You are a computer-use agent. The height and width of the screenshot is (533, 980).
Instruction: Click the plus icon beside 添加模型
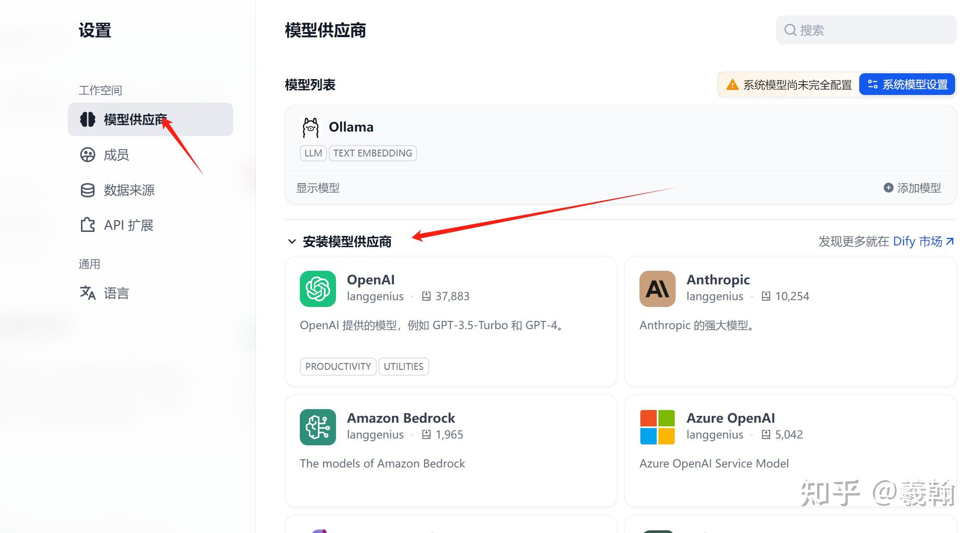coord(888,188)
